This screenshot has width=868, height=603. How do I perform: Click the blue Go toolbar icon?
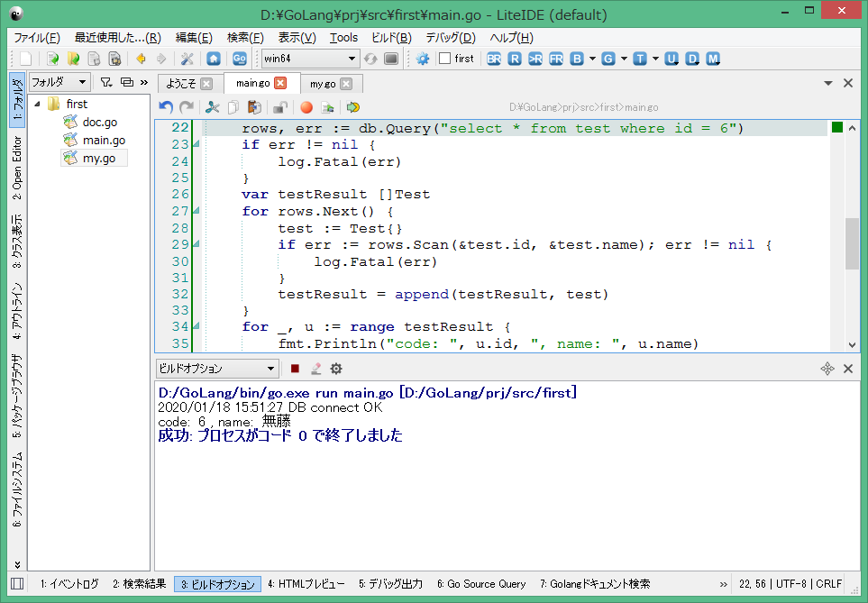tap(240, 59)
